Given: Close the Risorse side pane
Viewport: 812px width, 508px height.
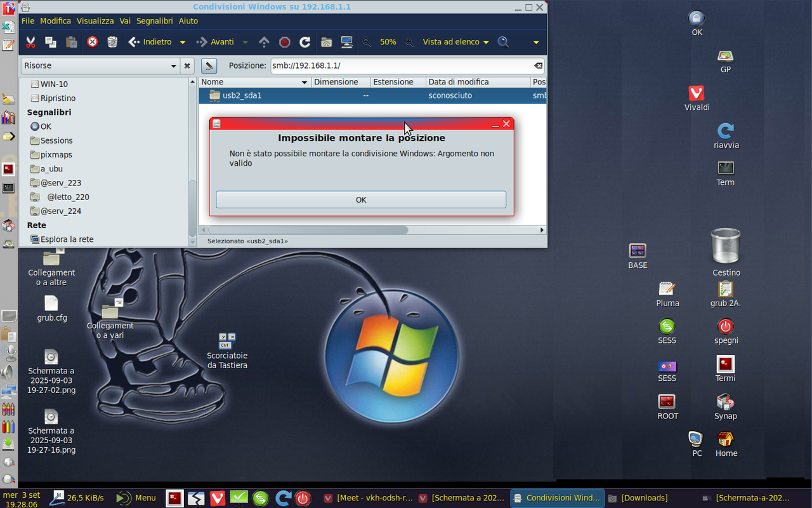Looking at the screenshot, I should pos(187,65).
